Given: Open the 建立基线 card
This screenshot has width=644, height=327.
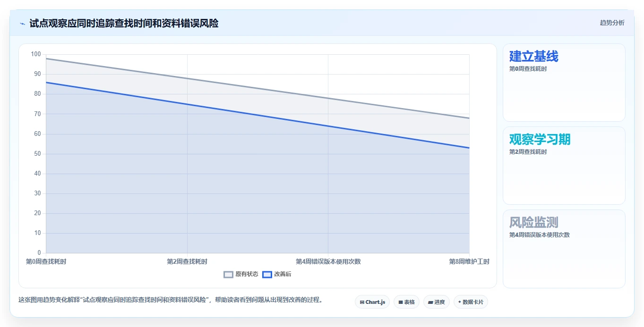Looking at the screenshot, I should click(x=564, y=83).
